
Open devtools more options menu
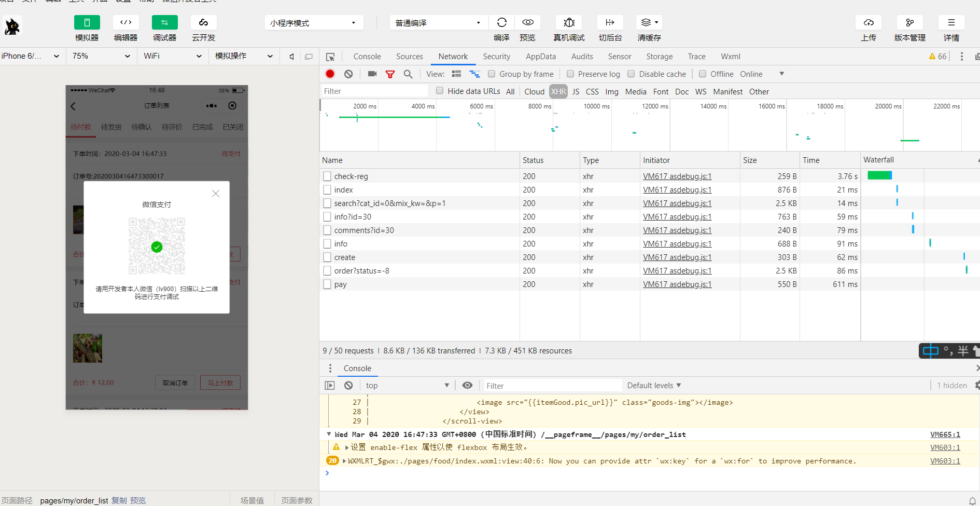[x=961, y=56]
